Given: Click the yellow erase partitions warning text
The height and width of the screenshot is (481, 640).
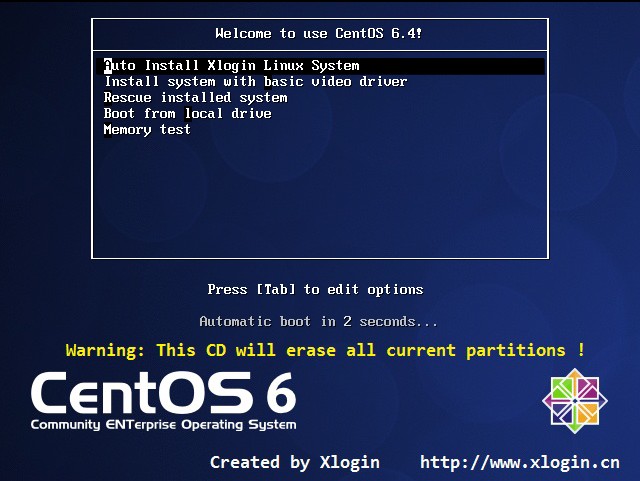Looking at the screenshot, I should (325, 350).
